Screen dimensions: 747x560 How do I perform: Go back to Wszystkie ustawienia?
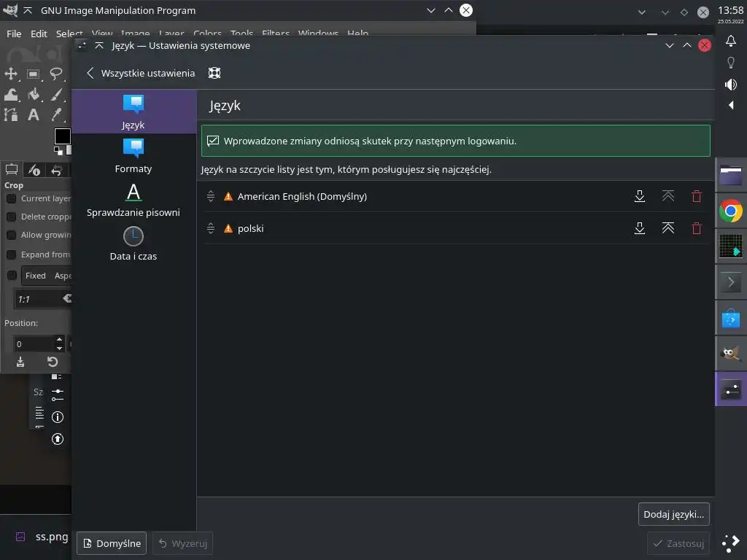(x=142, y=74)
